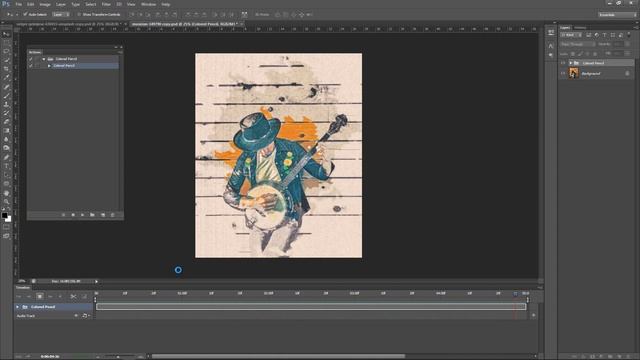Toggle the Colored Pencil action set checkmark
The width and height of the screenshot is (640, 360).
31,59
